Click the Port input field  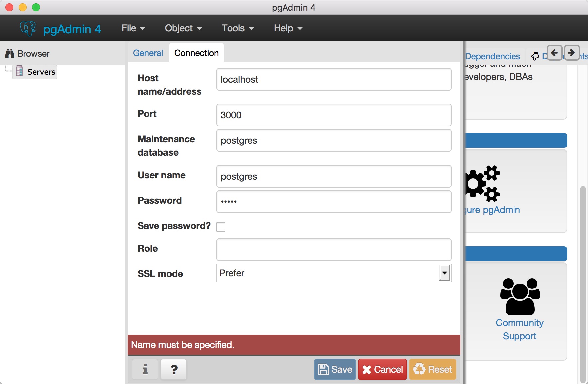334,115
